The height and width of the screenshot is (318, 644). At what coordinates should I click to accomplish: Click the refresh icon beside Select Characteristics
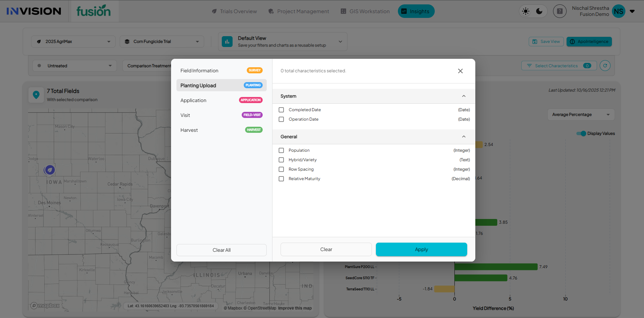click(x=605, y=66)
